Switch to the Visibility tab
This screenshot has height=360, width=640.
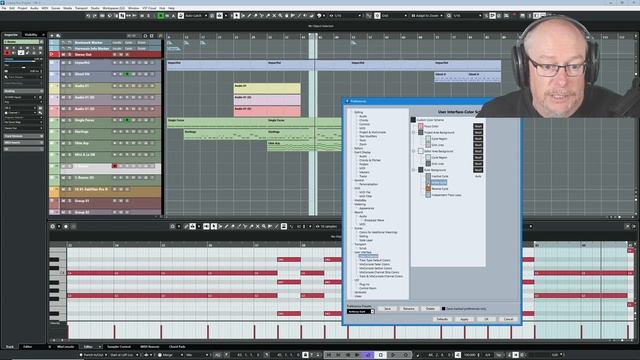31,35
